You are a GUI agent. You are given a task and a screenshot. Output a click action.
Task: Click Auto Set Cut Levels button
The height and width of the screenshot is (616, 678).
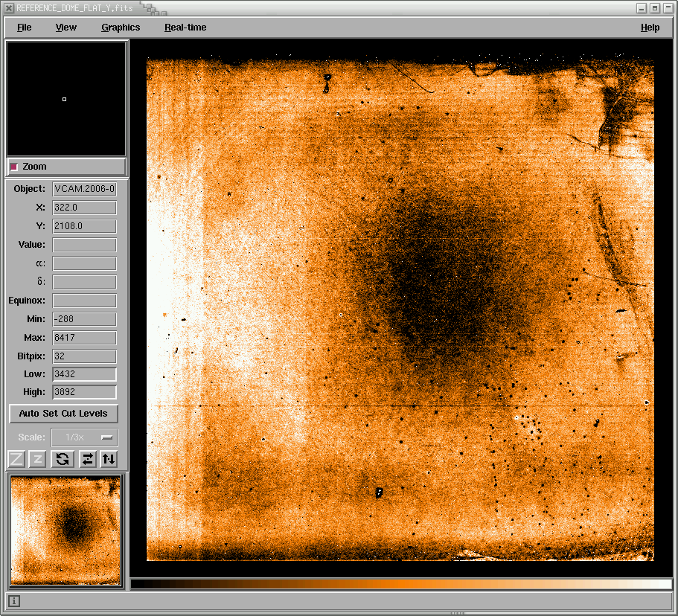[x=63, y=414]
